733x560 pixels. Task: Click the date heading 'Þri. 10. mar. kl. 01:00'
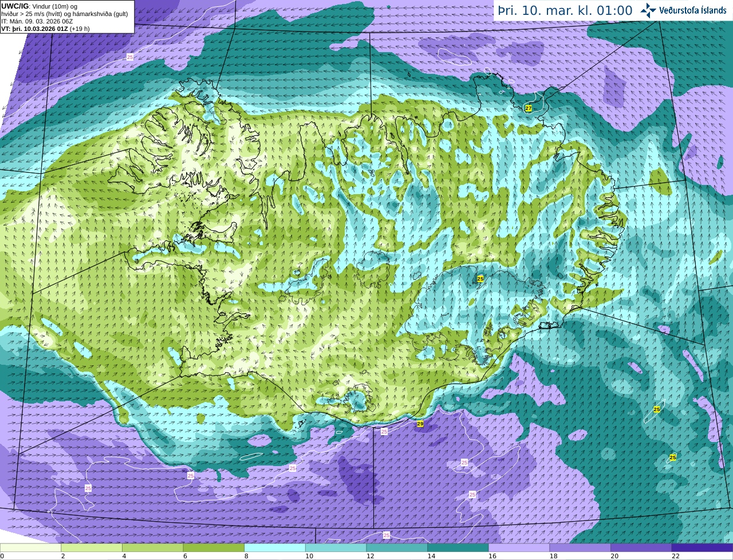[x=565, y=11]
